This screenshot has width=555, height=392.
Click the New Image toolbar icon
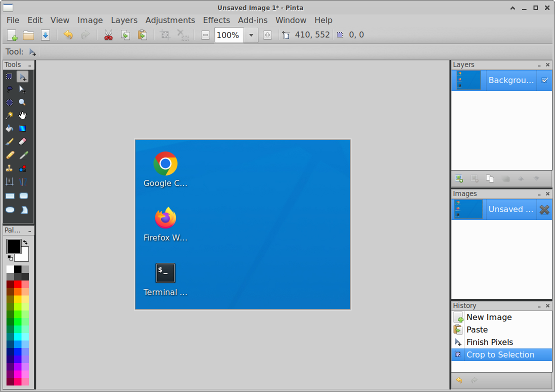12,35
